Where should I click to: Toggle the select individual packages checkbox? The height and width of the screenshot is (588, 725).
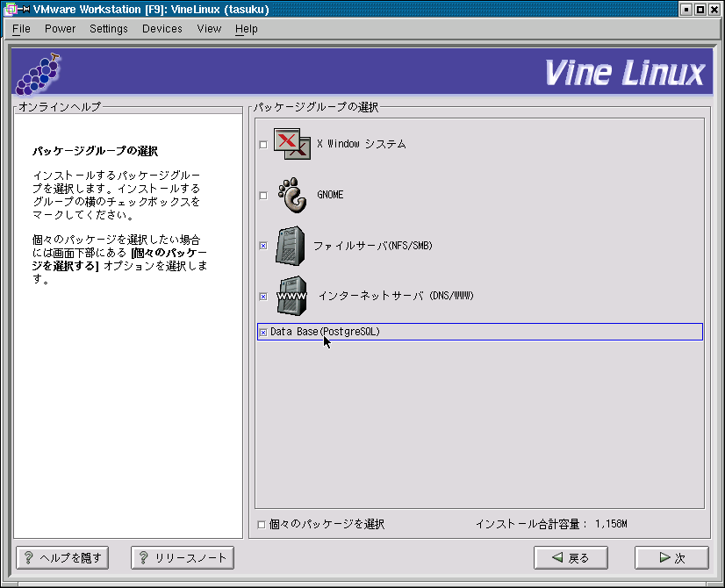262,525
